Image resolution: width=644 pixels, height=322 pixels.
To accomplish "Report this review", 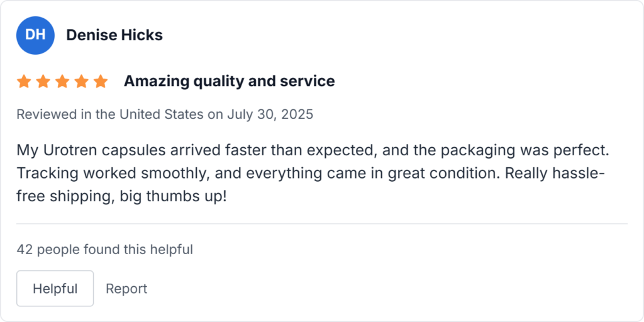I will click(x=126, y=289).
